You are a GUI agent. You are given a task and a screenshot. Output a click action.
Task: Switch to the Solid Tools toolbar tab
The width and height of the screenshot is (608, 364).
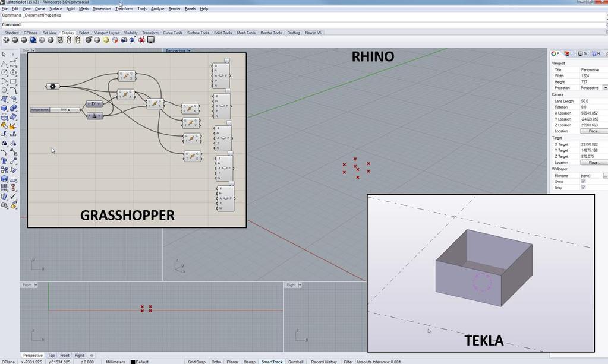(x=223, y=33)
